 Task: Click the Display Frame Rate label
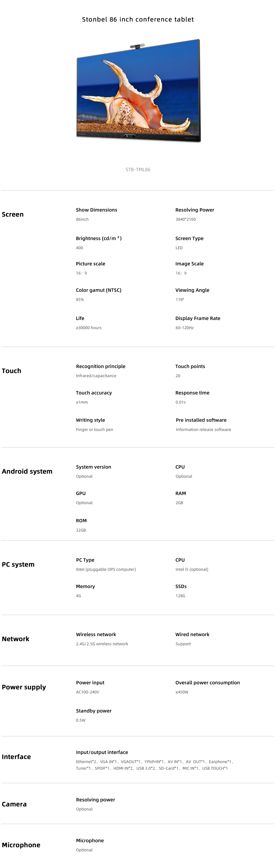(x=198, y=318)
